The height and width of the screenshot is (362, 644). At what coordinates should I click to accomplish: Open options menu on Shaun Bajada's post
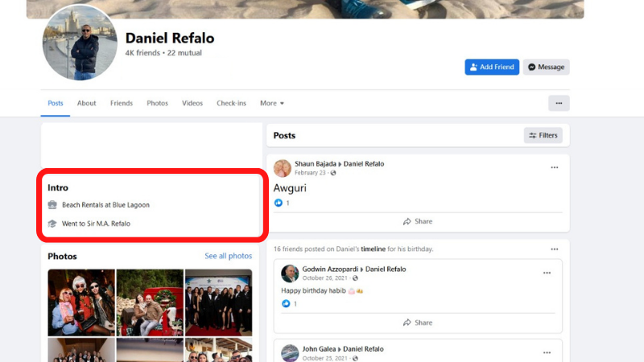554,167
